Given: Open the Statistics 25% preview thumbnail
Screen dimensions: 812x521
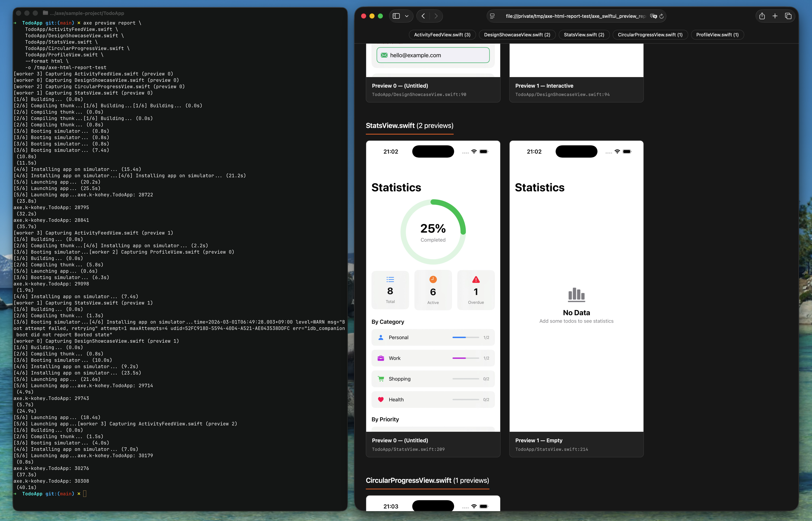Looking at the screenshot, I should (433, 286).
